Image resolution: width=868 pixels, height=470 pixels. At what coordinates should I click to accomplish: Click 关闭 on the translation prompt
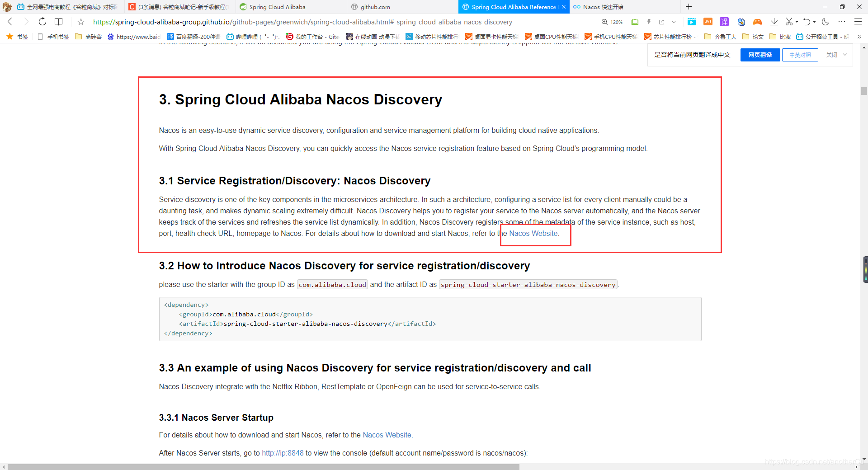coord(831,55)
